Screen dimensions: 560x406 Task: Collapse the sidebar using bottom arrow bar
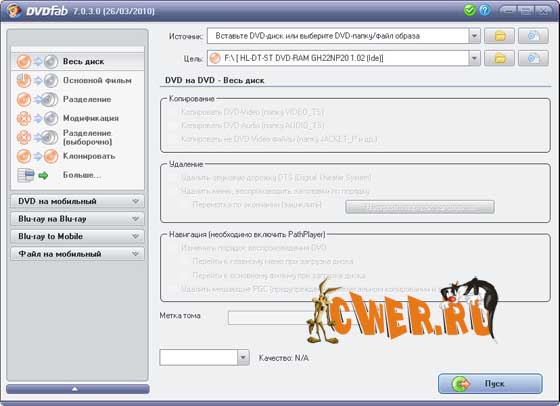point(78,389)
